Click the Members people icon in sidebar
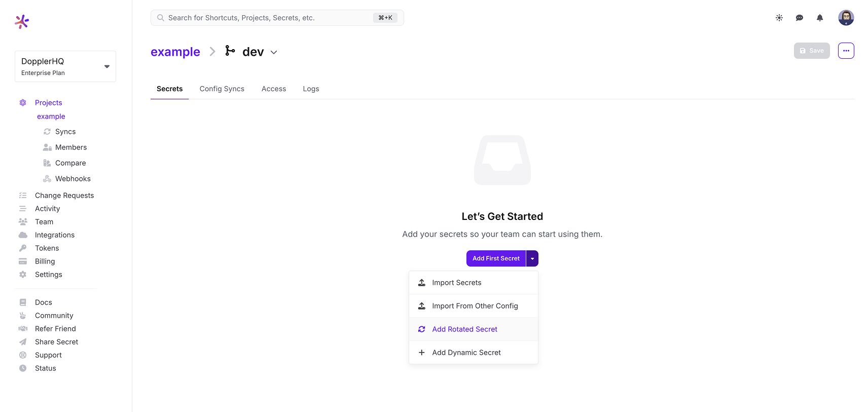The height and width of the screenshot is (412, 868). [47, 147]
